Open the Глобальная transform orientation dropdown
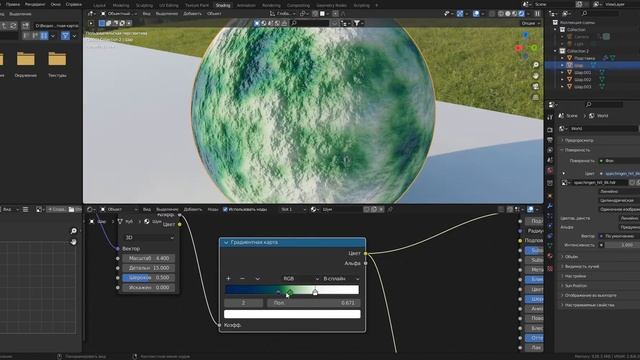The height and width of the screenshot is (360, 640). pyautogui.click(x=282, y=13)
